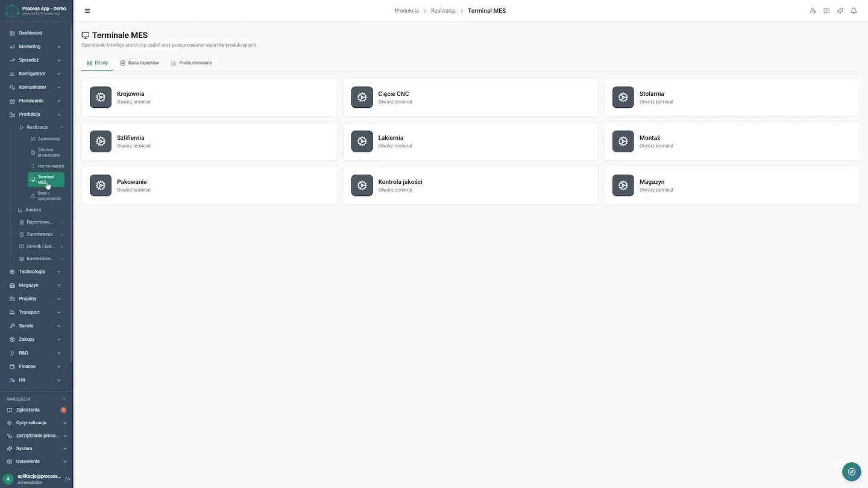Click Otwórz terminal under Lakiernia

(395, 146)
